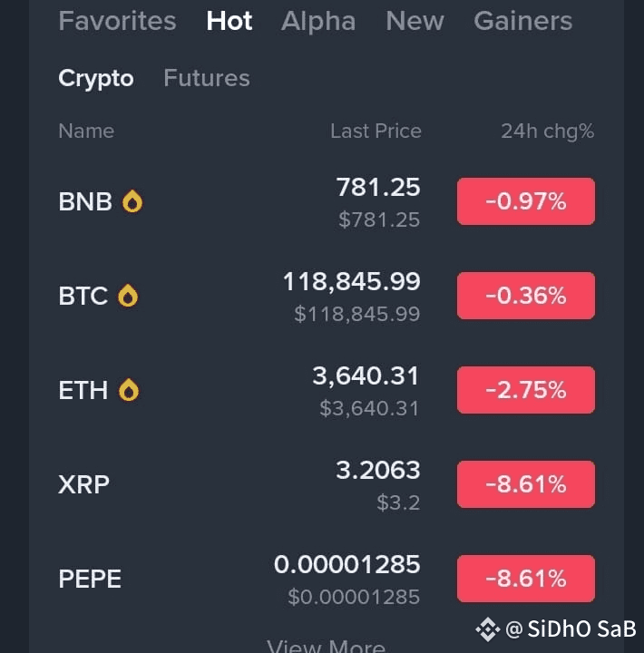Tap BTC's -0.36% change badge
This screenshot has height=653, width=644.
tap(525, 296)
